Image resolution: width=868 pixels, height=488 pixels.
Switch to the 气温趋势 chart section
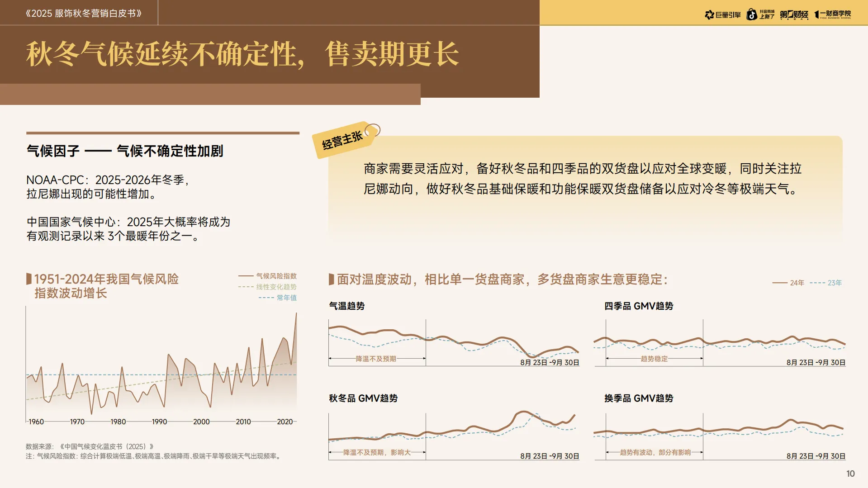347,306
